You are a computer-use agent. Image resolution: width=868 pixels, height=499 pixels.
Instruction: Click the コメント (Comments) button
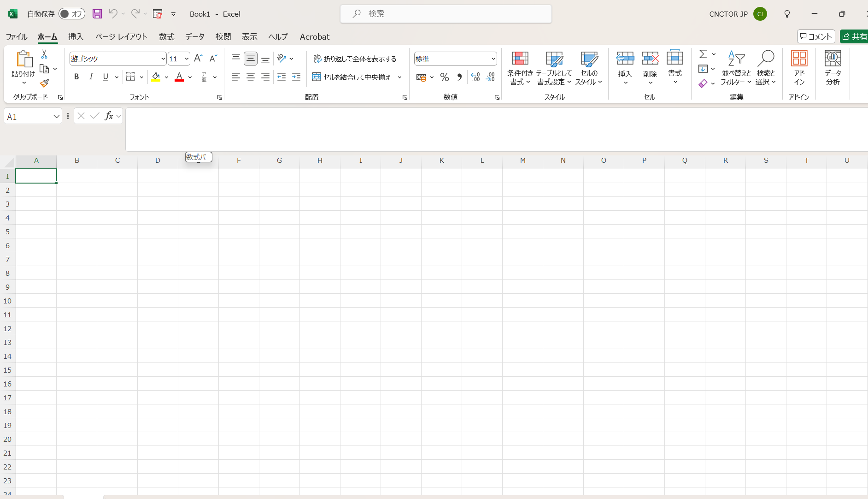pos(815,36)
